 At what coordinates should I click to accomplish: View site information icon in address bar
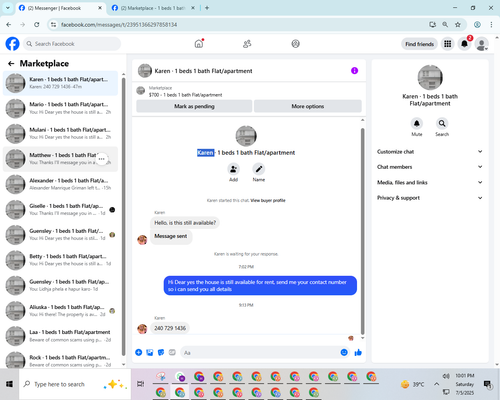tap(53, 24)
